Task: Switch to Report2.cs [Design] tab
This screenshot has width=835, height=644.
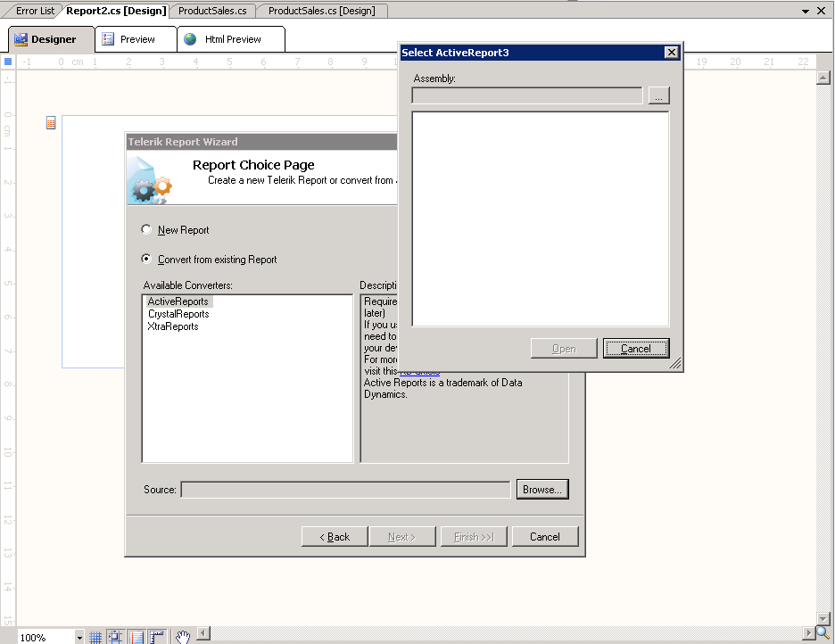Action: [x=116, y=11]
